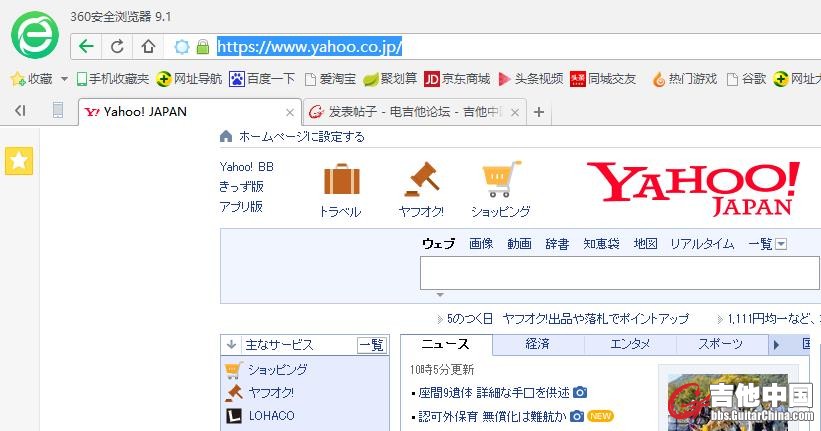Screen dimensions: 821x431
Task: Close the Yahoo! JAPAN tab
Action: (x=291, y=113)
